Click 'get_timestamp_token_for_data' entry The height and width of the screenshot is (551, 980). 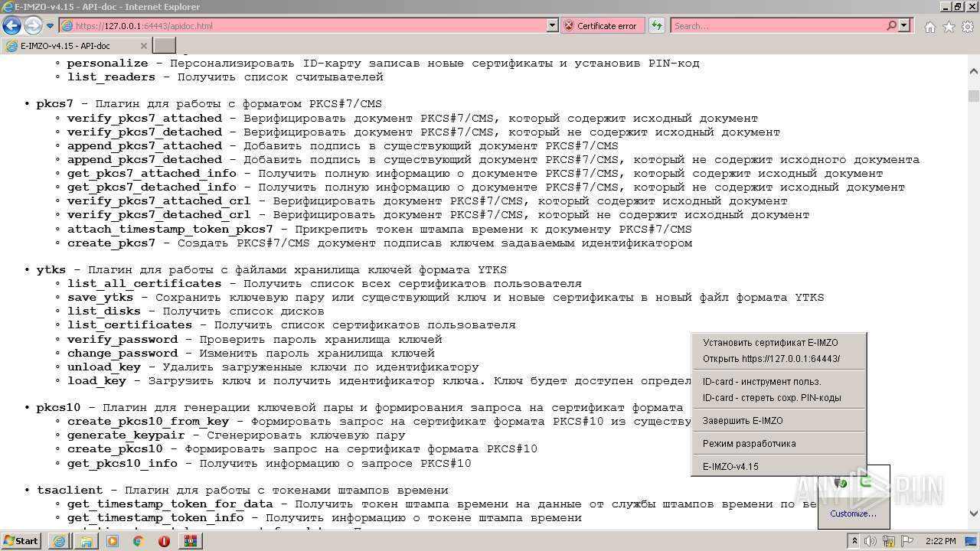[170, 504]
